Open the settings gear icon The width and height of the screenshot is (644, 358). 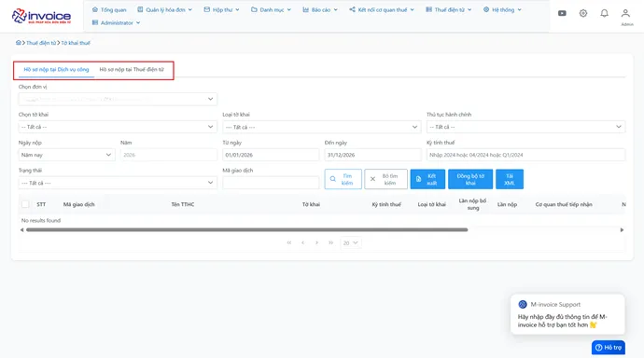point(583,14)
